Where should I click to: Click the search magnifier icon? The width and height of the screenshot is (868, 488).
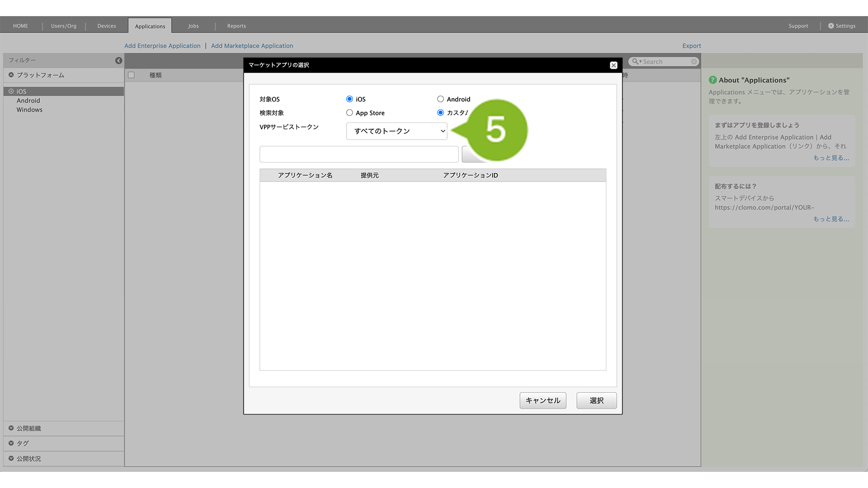[x=635, y=61]
